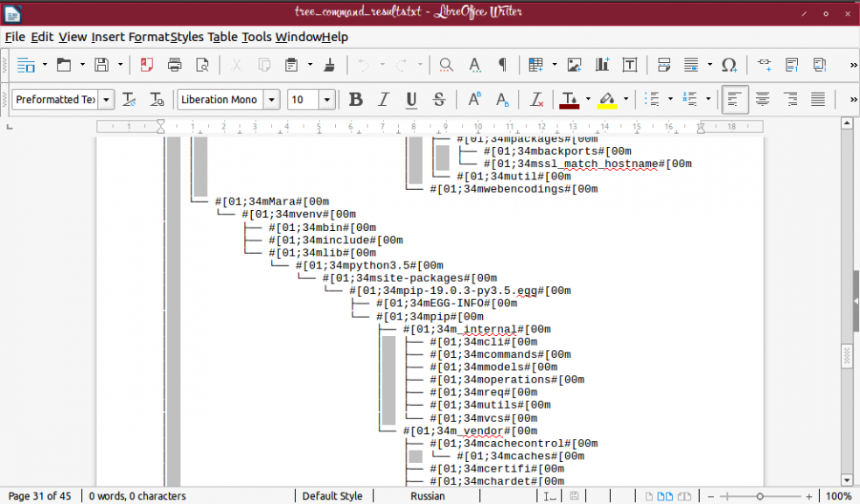Image resolution: width=860 pixels, height=504 pixels.
Task: Expand the Liberation Mono font name dropdown
Action: tap(270, 100)
